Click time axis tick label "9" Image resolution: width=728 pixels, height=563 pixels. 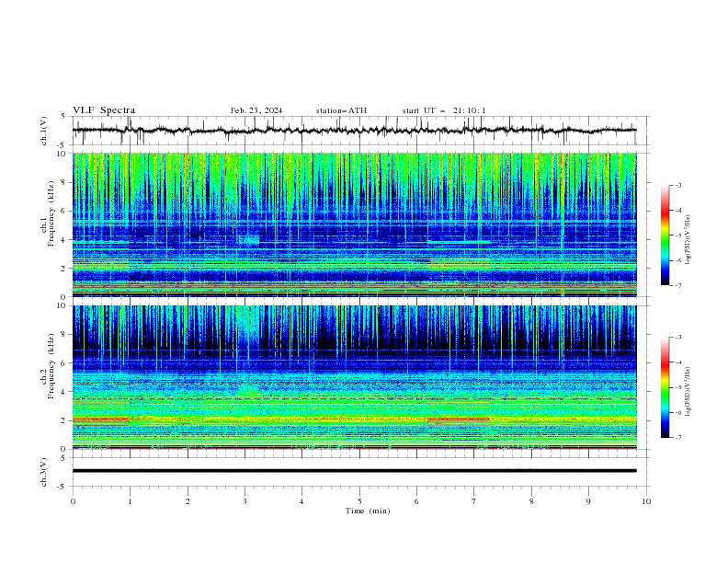(x=588, y=501)
